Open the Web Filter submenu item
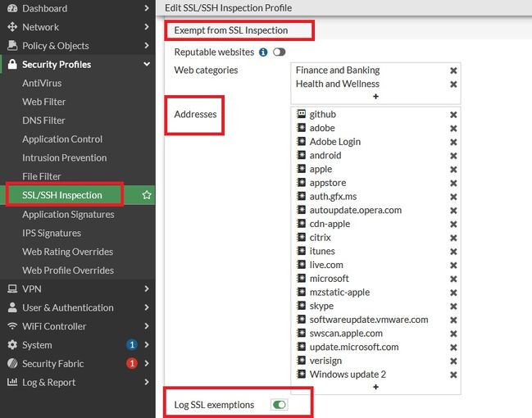This screenshot has width=532, height=418. (44, 102)
